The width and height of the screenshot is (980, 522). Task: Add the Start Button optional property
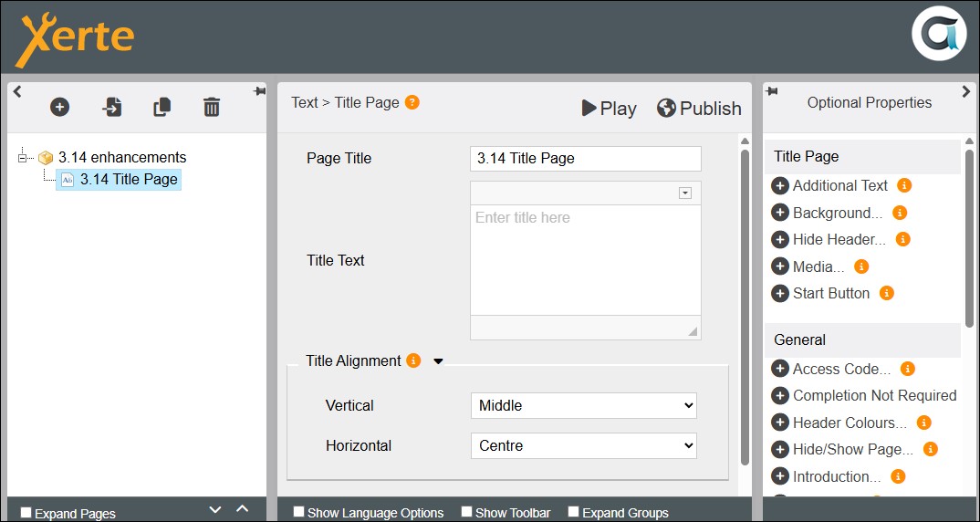780,293
